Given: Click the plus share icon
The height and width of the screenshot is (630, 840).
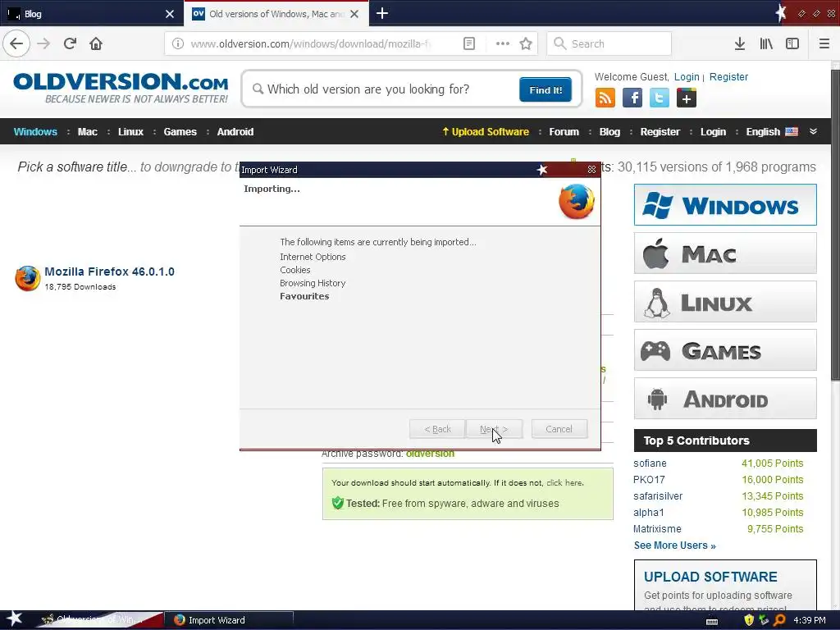Looking at the screenshot, I should pos(687,98).
